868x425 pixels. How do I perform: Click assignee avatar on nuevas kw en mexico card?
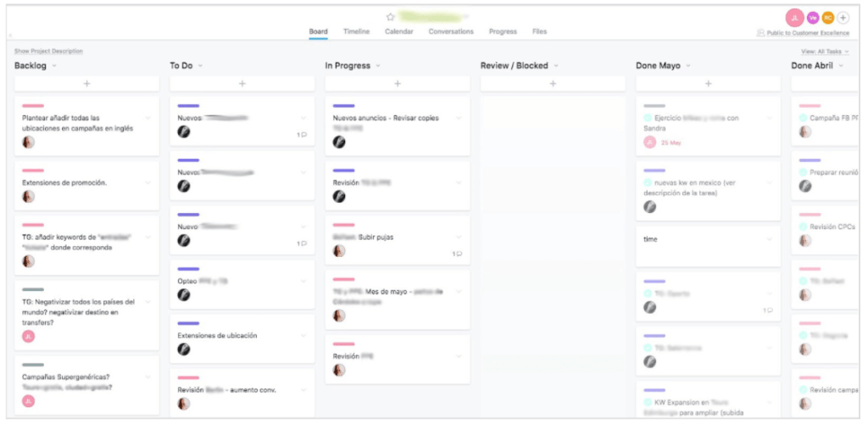650,207
